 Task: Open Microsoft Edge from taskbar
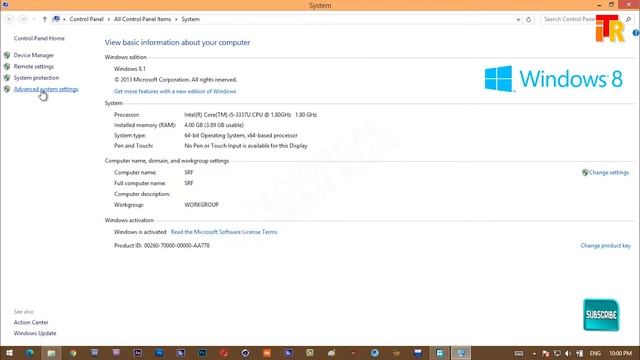(30, 353)
